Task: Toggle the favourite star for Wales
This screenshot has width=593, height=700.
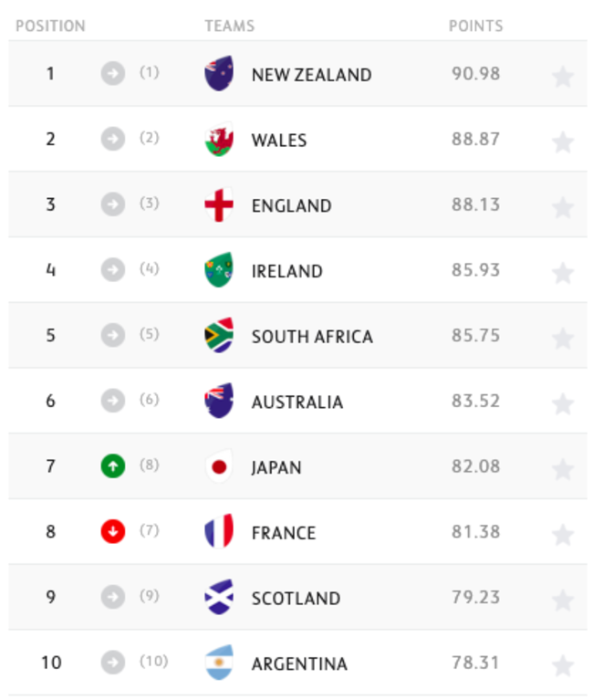Action: click(563, 141)
